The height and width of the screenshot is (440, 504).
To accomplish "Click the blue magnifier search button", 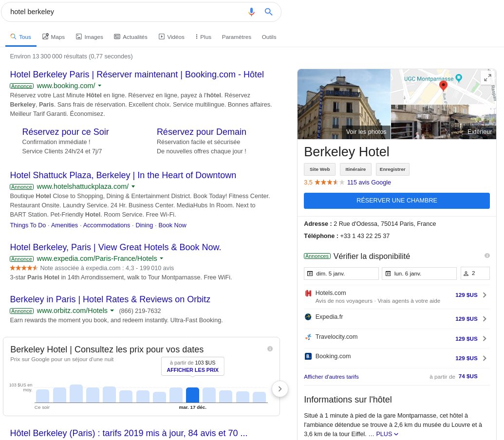I will tap(268, 12).
